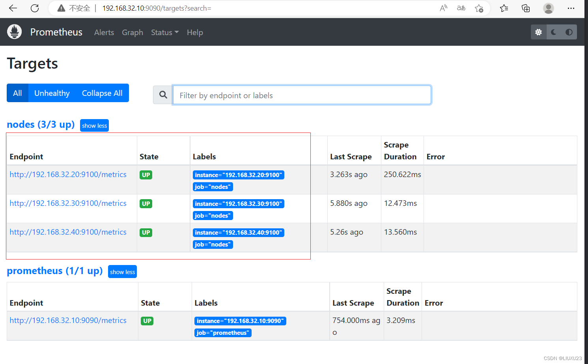Click UP state badge for 192.168.32.20 target

point(146,175)
